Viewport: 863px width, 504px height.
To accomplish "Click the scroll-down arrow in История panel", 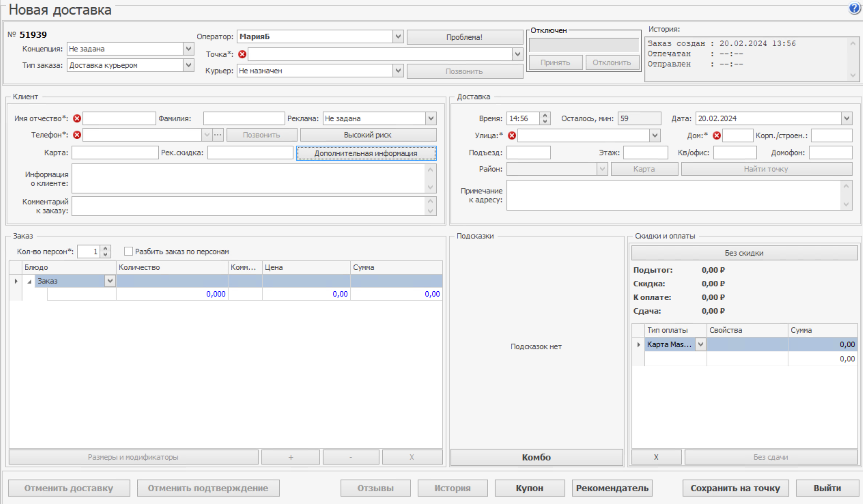I will 853,75.
